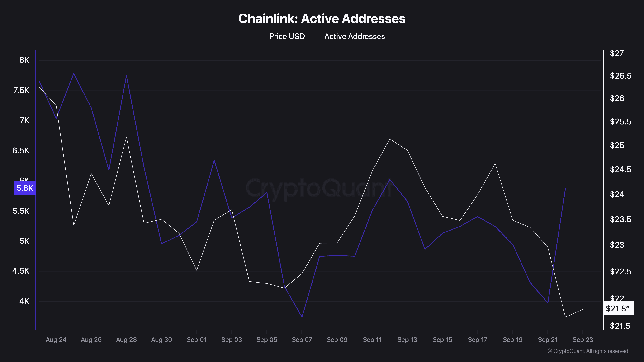Select the Sep 01 date tick label
Image resolution: width=644 pixels, height=362 pixels.
[x=196, y=339]
